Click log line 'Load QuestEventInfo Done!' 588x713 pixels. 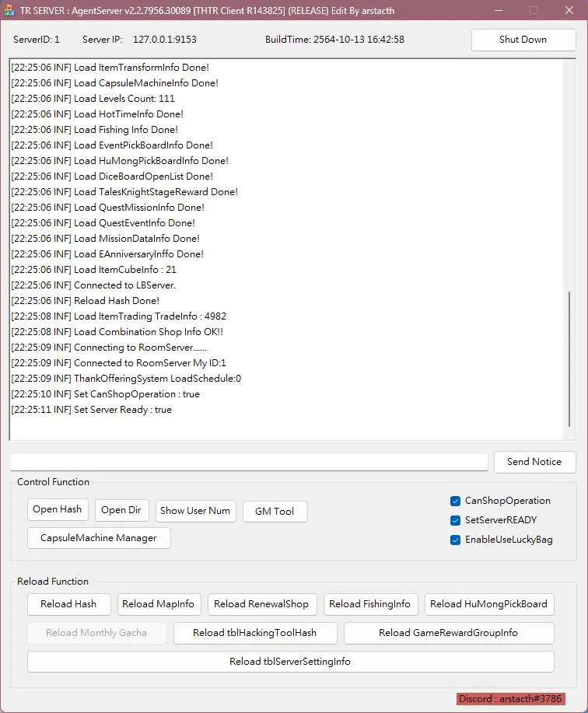click(x=103, y=223)
